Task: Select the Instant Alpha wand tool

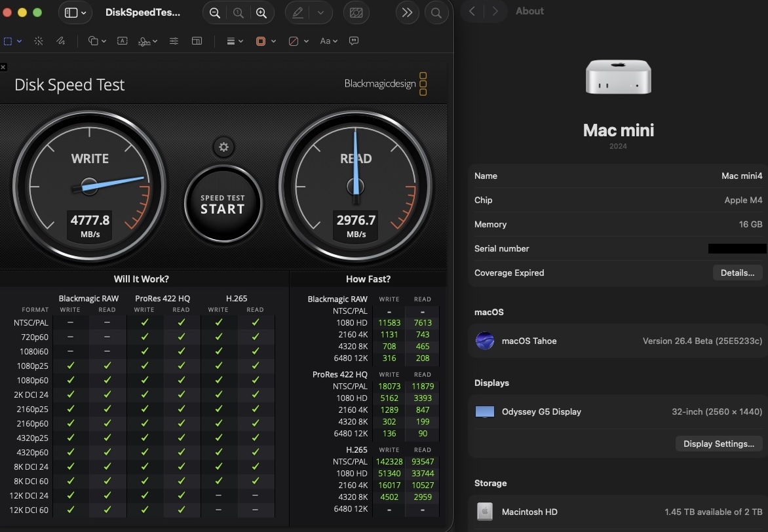Action: click(39, 41)
